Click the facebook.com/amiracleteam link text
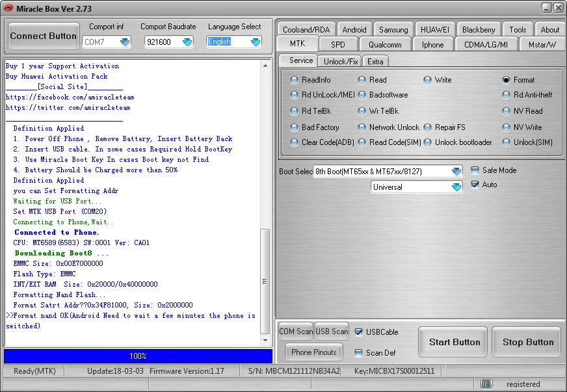The image size is (567, 392). pos(70,98)
